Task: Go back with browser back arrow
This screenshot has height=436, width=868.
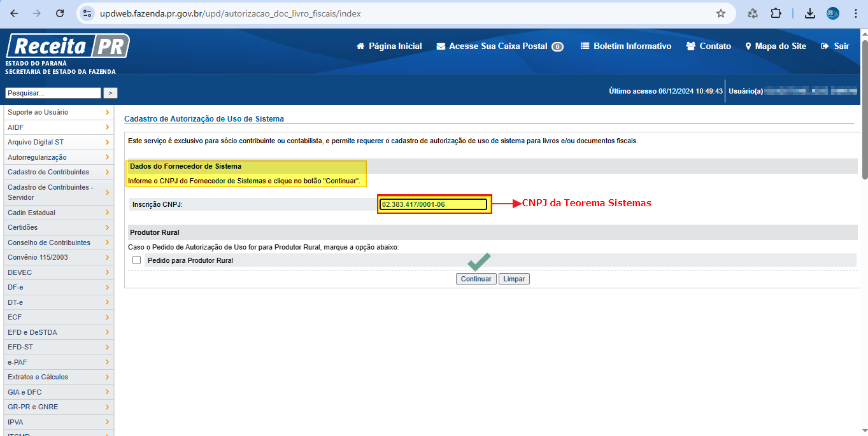Action: click(x=15, y=13)
